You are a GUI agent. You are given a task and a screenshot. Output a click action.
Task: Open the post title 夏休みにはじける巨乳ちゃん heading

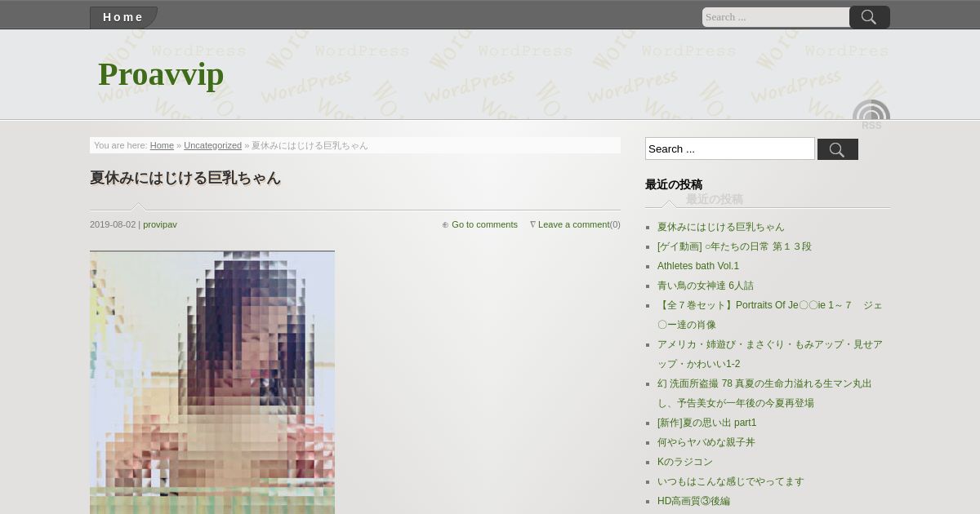[185, 177]
